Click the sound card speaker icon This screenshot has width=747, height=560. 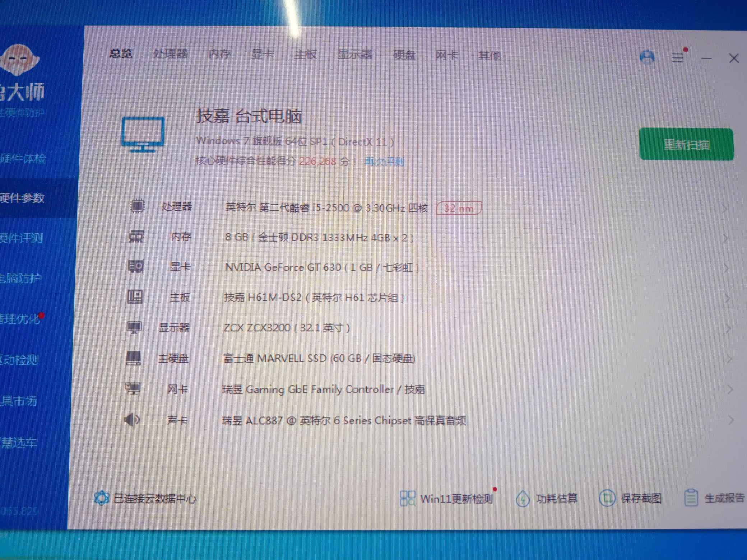point(132,420)
